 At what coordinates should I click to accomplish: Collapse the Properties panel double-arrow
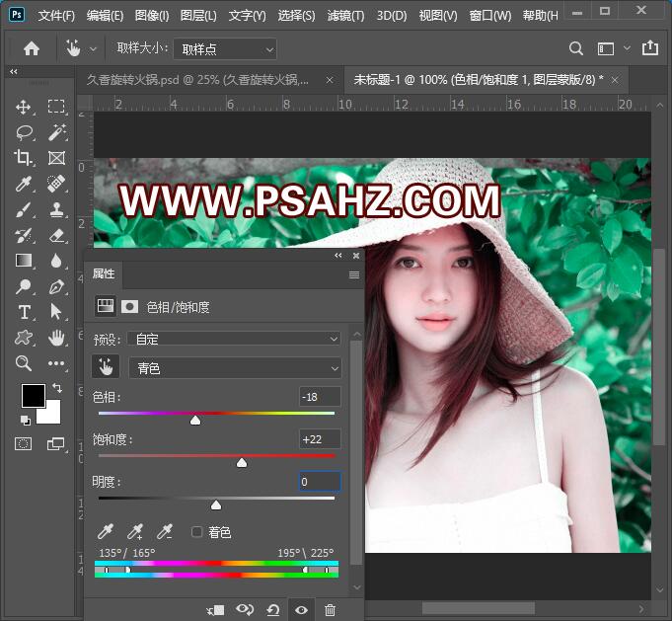pos(338,256)
